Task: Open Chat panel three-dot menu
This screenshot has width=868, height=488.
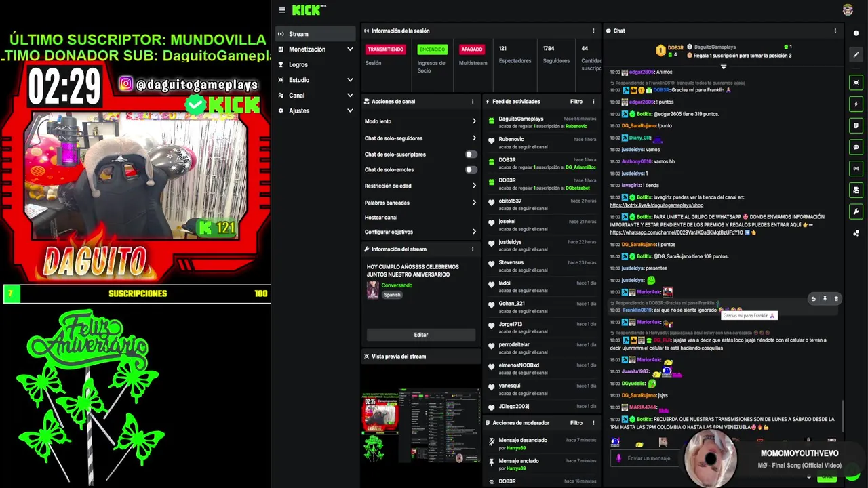Action: (835, 30)
